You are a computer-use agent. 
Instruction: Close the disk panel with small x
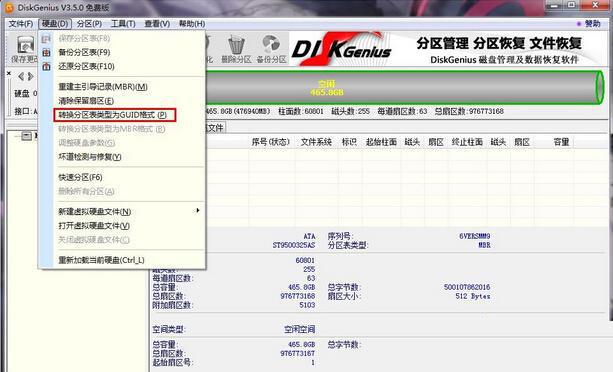point(9,73)
